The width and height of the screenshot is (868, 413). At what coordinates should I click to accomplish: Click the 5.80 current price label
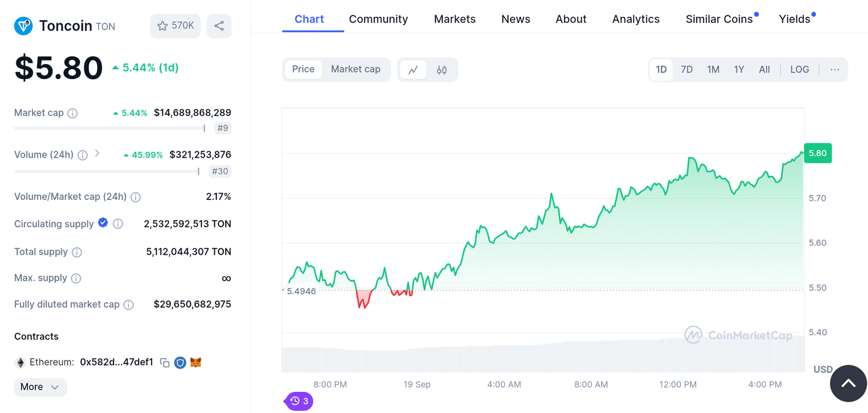(x=818, y=153)
